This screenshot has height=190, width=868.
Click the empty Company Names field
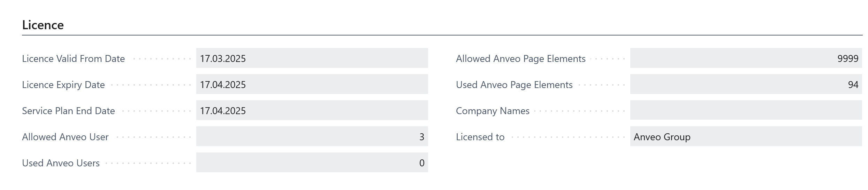tap(746, 110)
